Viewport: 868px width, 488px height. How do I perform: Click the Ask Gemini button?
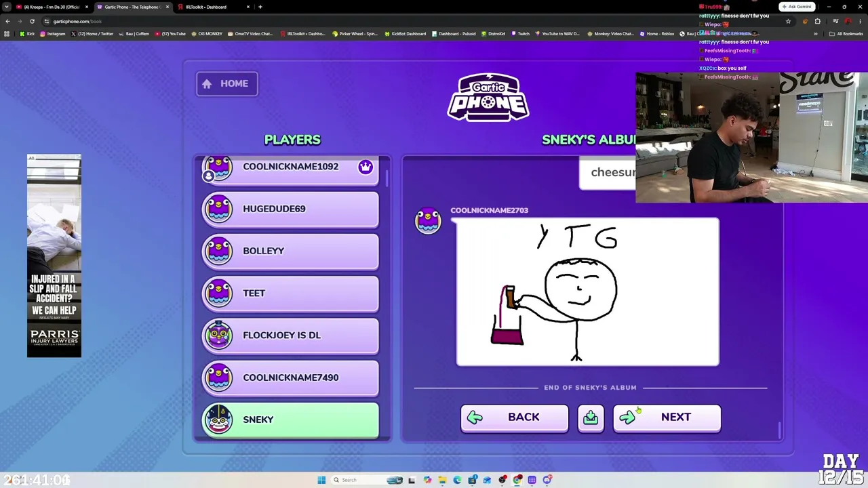(797, 7)
